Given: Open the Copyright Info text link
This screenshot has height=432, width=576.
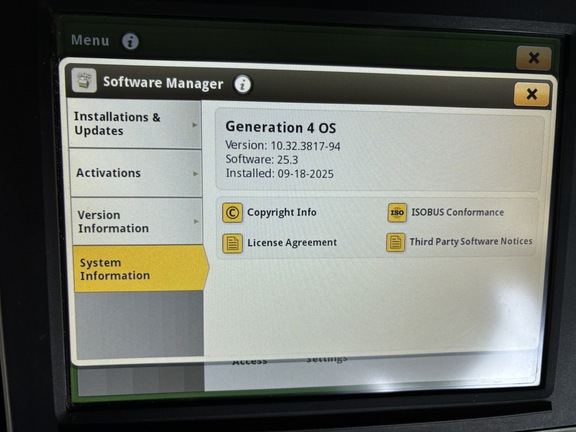Looking at the screenshot, I should (x=282, y=212).
